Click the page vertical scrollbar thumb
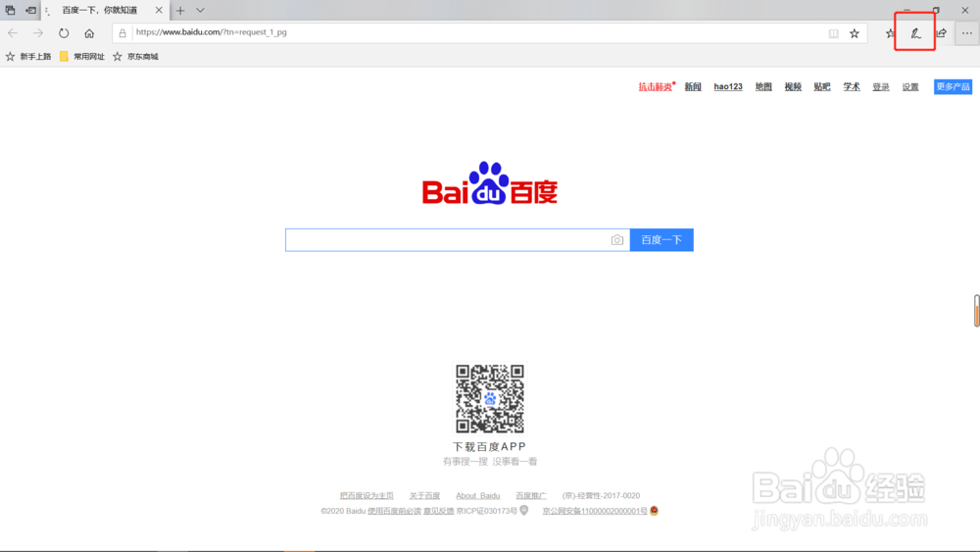The height and width of the screenshot is (552, 980). tap(976, 311)
